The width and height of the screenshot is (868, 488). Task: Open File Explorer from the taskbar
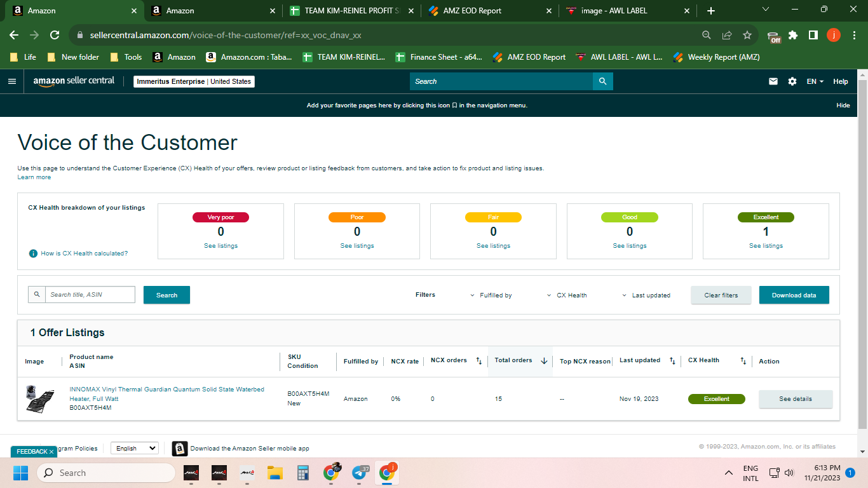[275, 473]
